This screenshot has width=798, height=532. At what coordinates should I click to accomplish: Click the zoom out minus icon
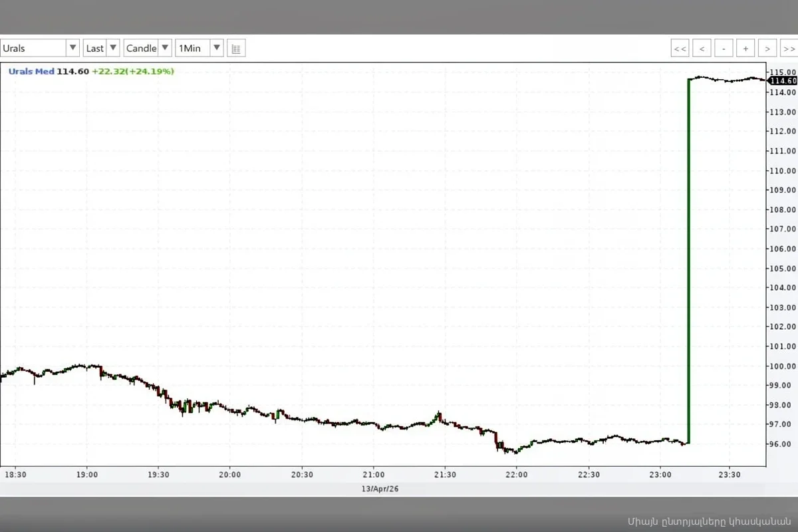coord(724,48)
